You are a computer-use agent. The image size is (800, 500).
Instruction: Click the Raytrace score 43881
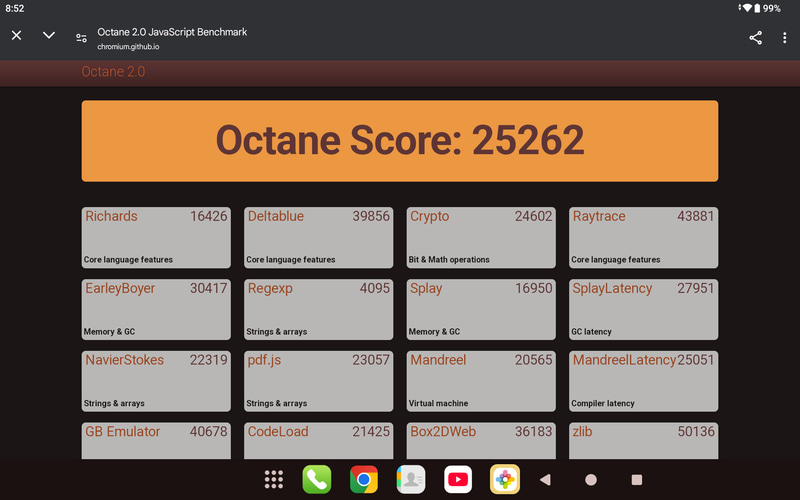(696, 216)
